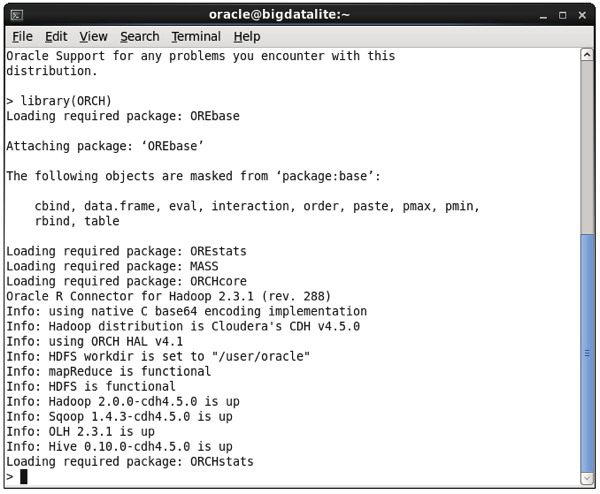Click the scrollbar down arrow
The image size is (600, 494).
click(587, 478)
